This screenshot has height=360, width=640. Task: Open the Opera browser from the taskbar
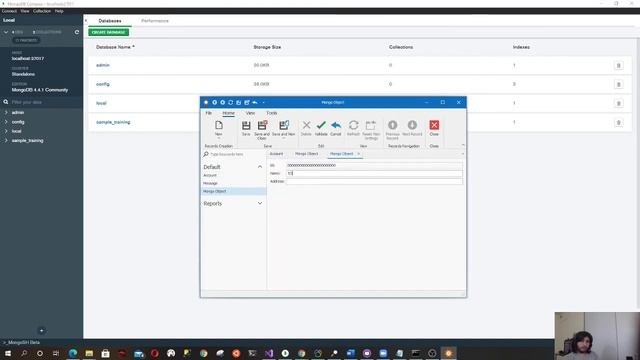pos(155,353)
